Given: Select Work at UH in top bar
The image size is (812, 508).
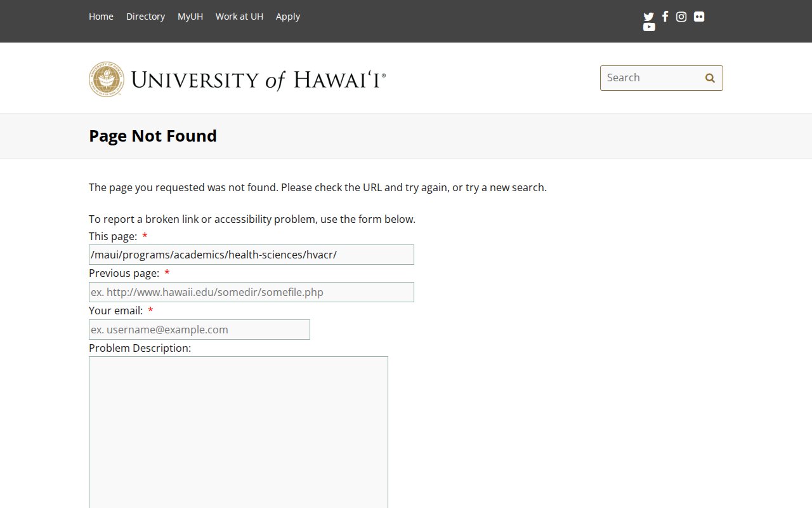Looking at the screenshot, I should coord(239,17).
